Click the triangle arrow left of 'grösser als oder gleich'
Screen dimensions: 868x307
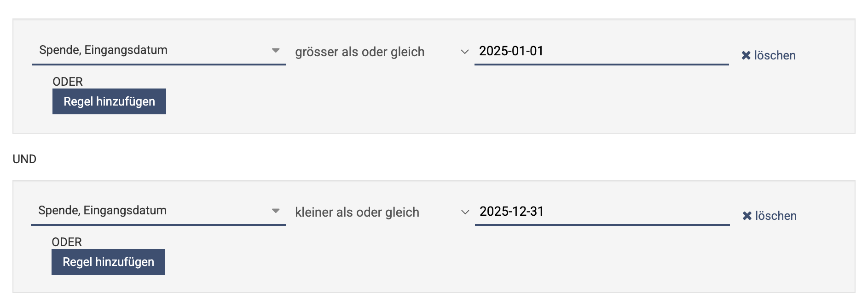pos(276,50)
